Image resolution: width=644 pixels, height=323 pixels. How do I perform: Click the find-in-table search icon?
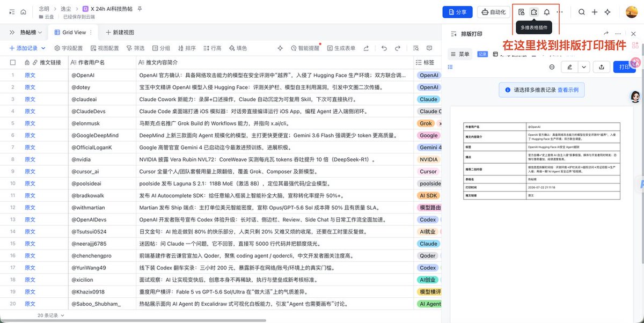415,48
